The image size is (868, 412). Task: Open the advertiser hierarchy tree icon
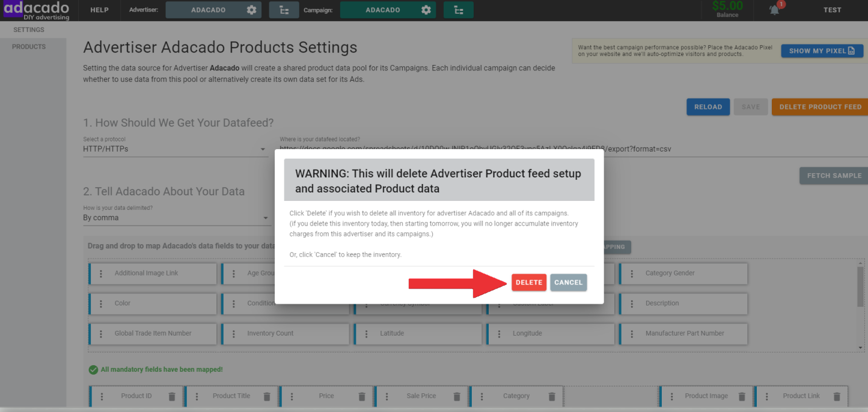284,10
